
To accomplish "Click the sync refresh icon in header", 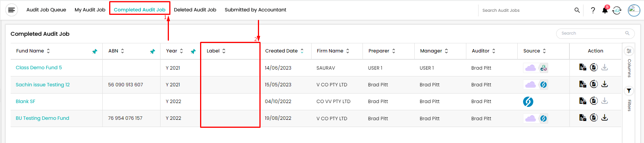I will 617,10.
